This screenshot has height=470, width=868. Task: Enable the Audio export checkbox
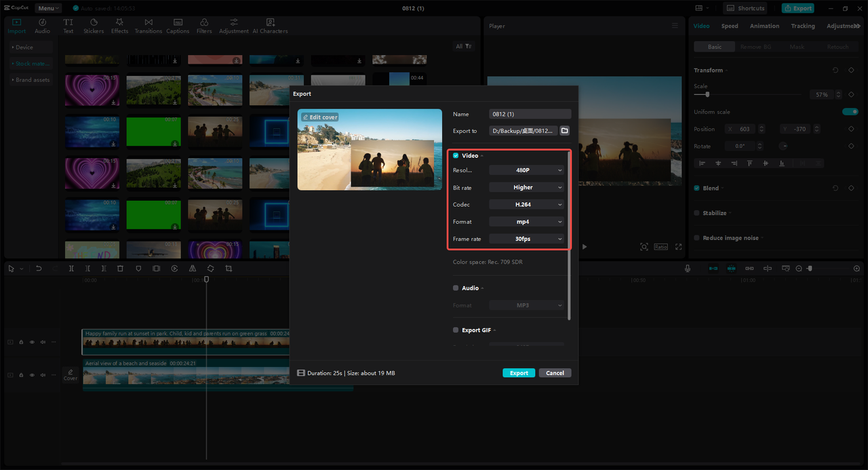tap(456, 288)
